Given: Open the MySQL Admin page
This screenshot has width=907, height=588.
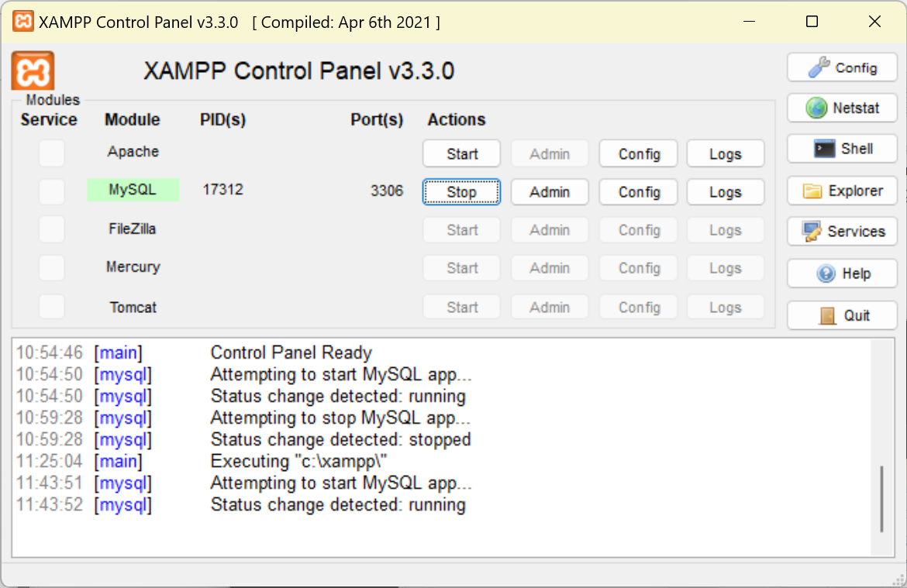Looking at the screenshot, I should [x=549, y=192].
